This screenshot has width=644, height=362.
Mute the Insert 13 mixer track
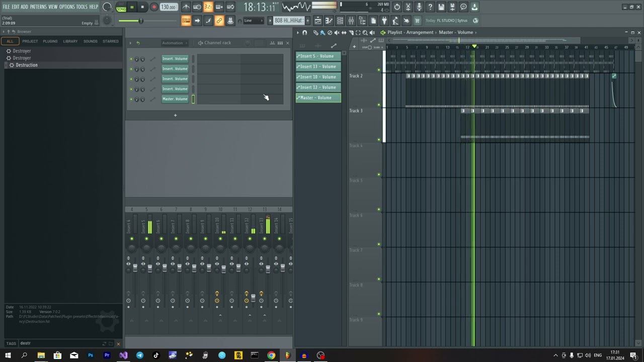pyautogui.click(x=265, y=239)
